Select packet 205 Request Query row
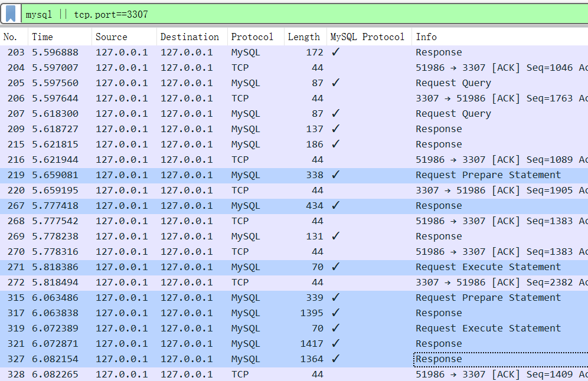 click(x=453, y=83)
